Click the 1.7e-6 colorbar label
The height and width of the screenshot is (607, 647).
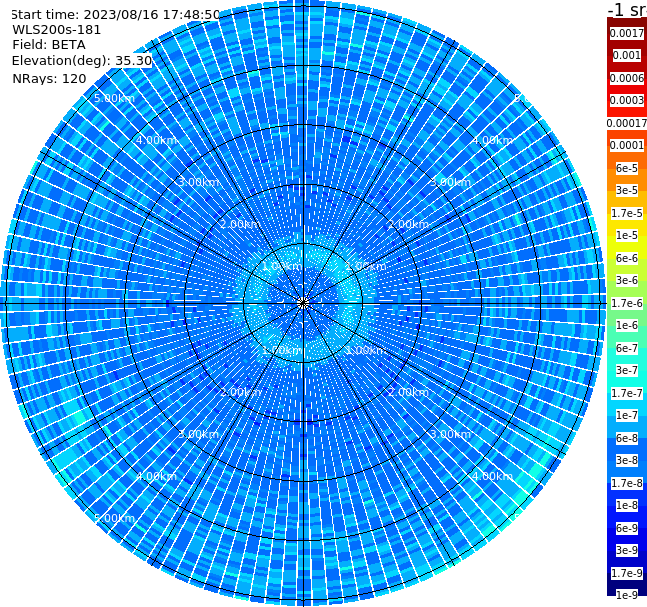pos(627,303)
